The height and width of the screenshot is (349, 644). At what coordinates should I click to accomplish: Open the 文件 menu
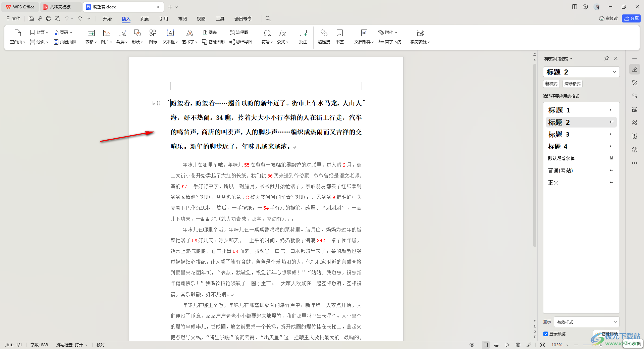click(13, 18)
